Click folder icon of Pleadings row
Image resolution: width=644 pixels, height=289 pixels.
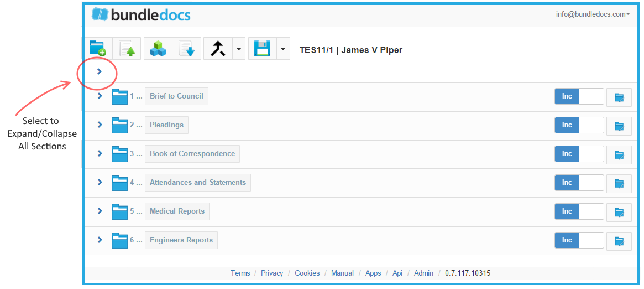coord(119,125)
